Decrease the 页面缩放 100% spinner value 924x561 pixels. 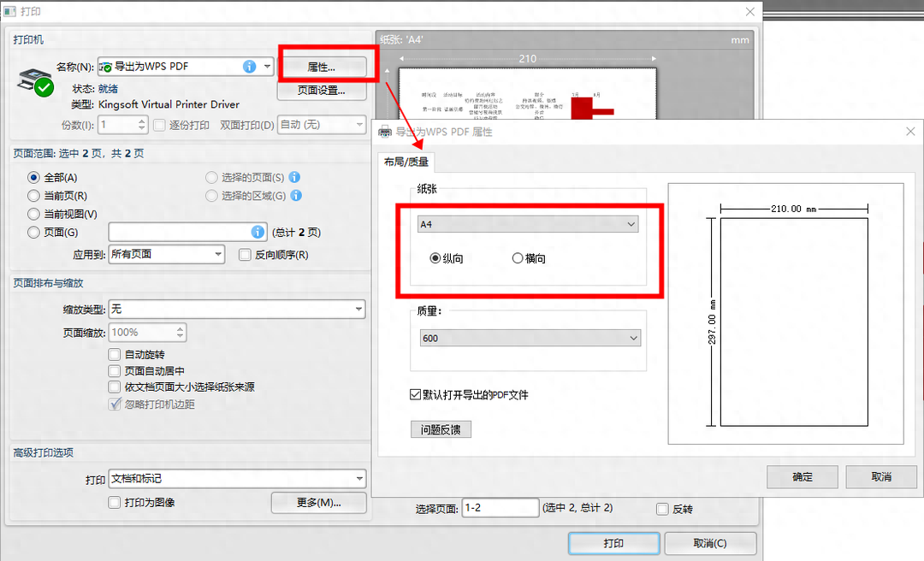click(180, 336)
